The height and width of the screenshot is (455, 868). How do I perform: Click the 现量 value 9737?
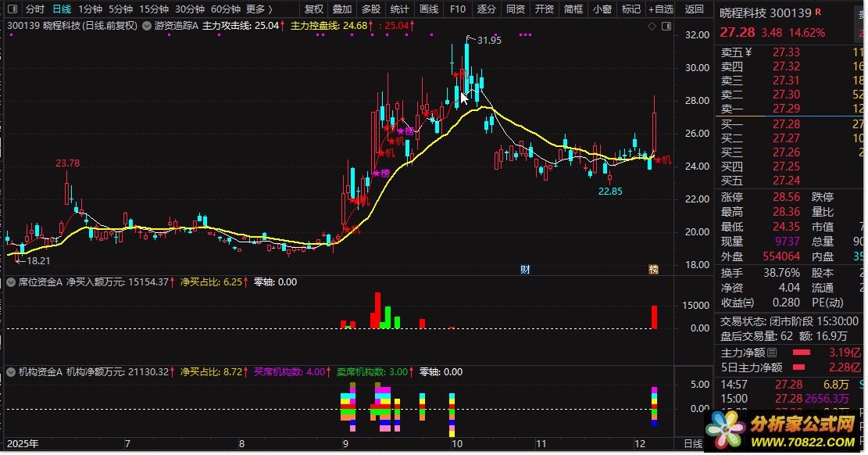[788, 242]
